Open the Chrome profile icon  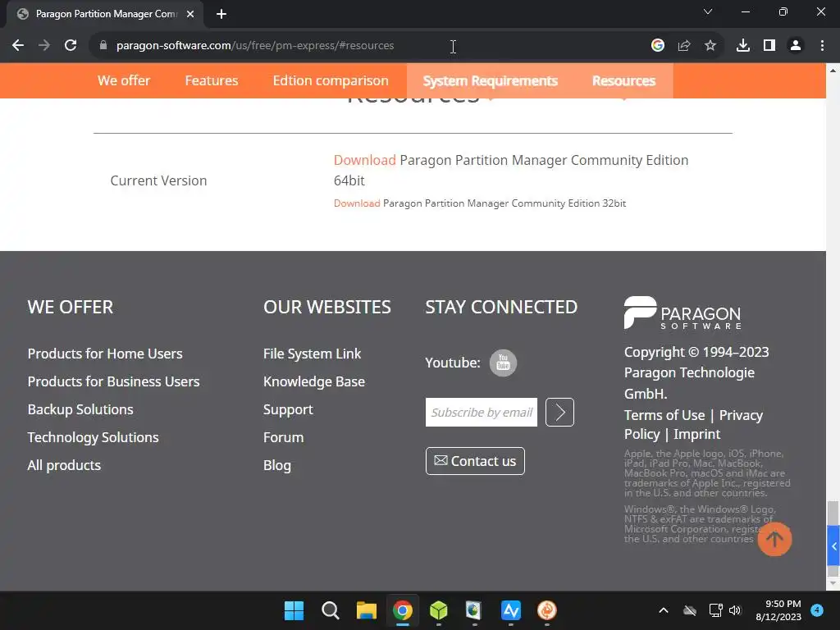click(x=796, y=46)
